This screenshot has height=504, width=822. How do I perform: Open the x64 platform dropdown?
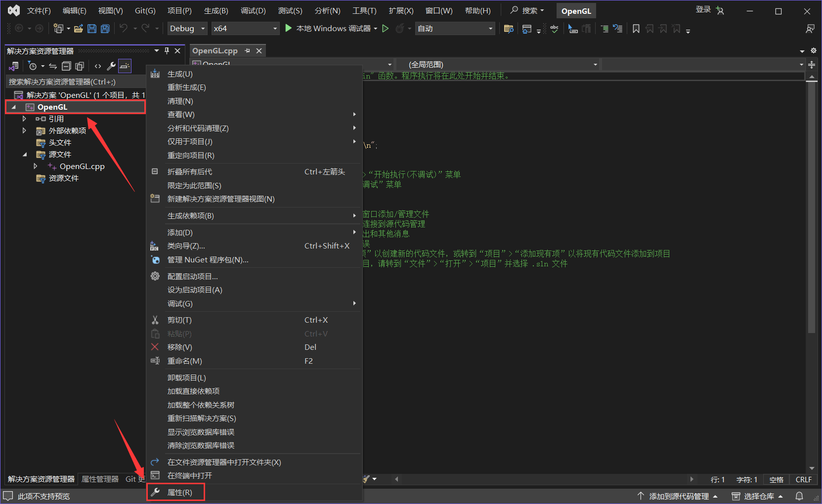click(246, 29)
